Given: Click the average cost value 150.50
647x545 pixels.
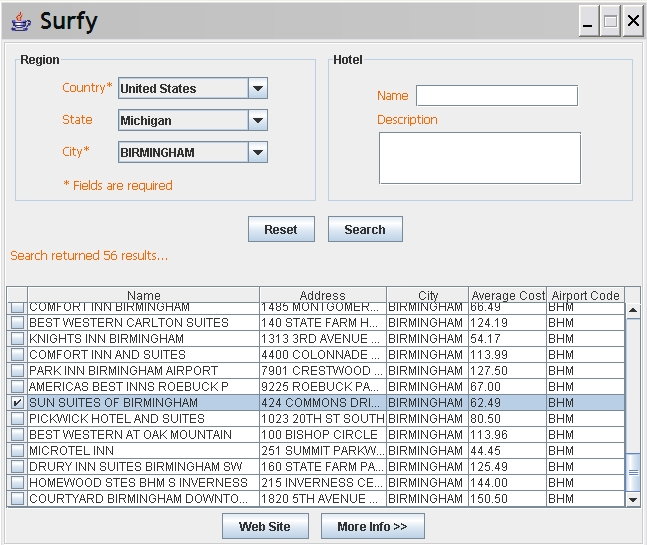Looking at the screenshot, I should 508,499.
